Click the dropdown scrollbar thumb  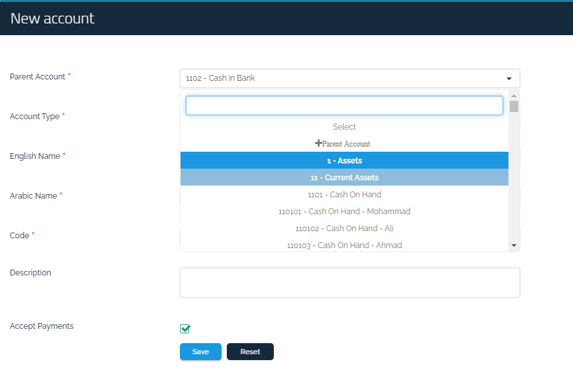coord(514,107)
